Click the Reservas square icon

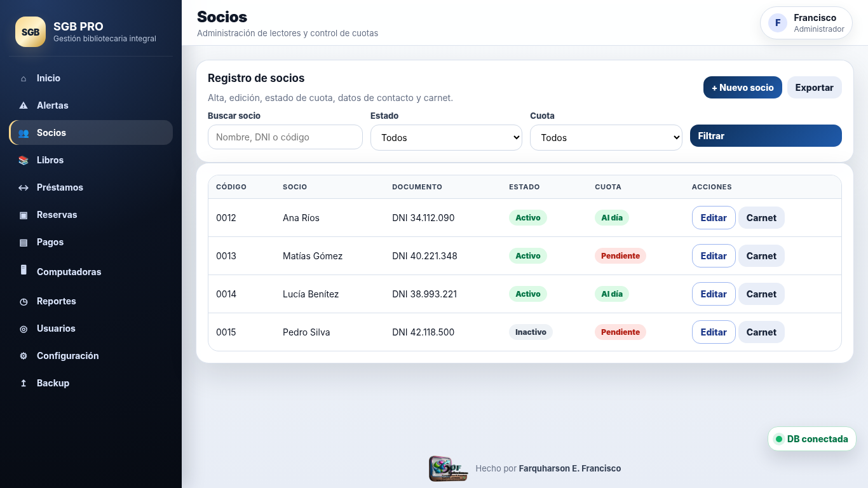coord(24,215)
